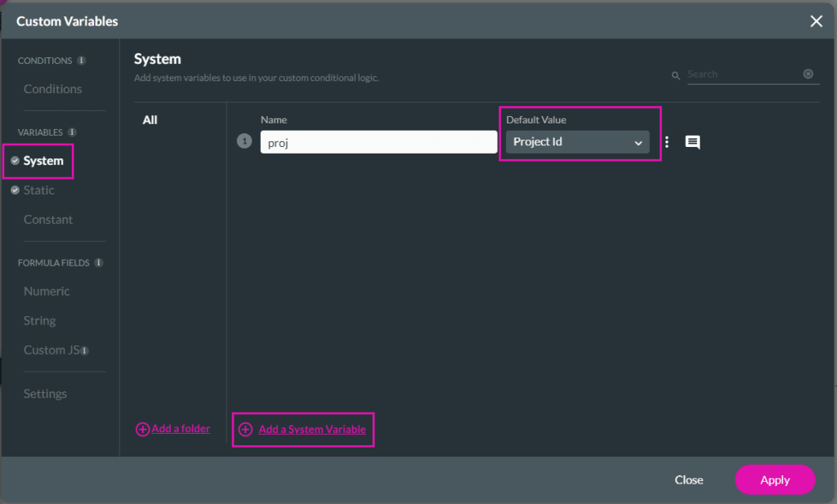Click into the proj Name input field
This screenshot has height=504, width=837.
pos(378,142)
